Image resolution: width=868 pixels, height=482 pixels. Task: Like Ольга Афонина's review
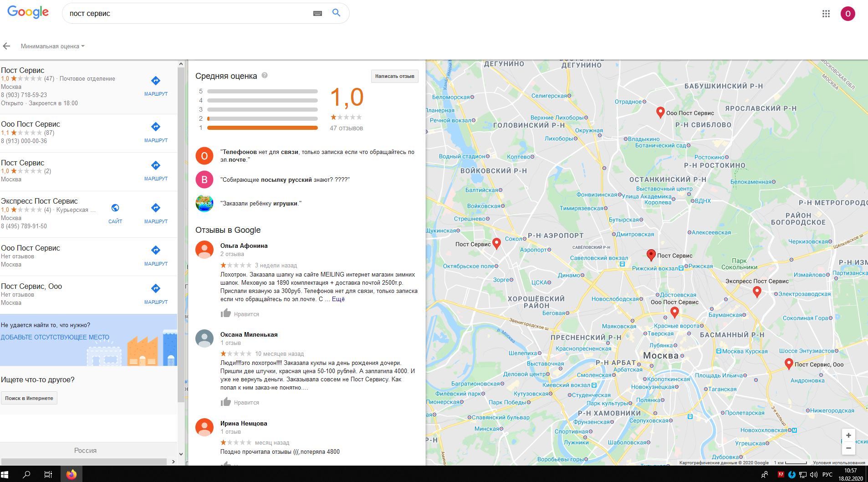(240, 313)
